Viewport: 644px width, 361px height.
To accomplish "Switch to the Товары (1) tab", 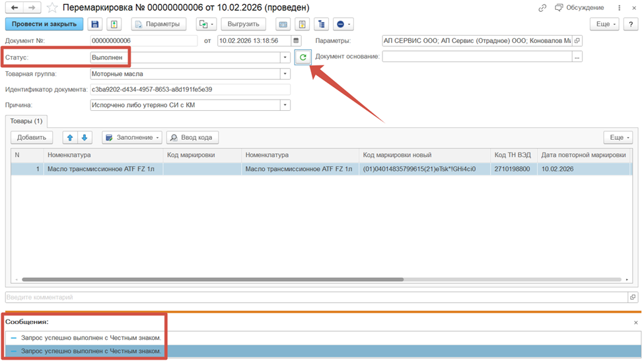I will coord(26,121).
